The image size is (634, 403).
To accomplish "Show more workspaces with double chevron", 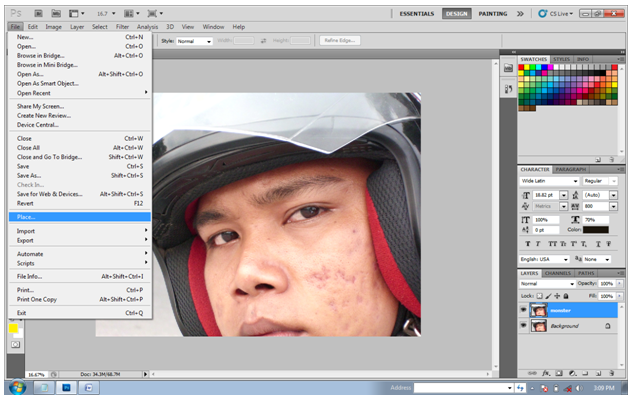I will tap(520, 14).
